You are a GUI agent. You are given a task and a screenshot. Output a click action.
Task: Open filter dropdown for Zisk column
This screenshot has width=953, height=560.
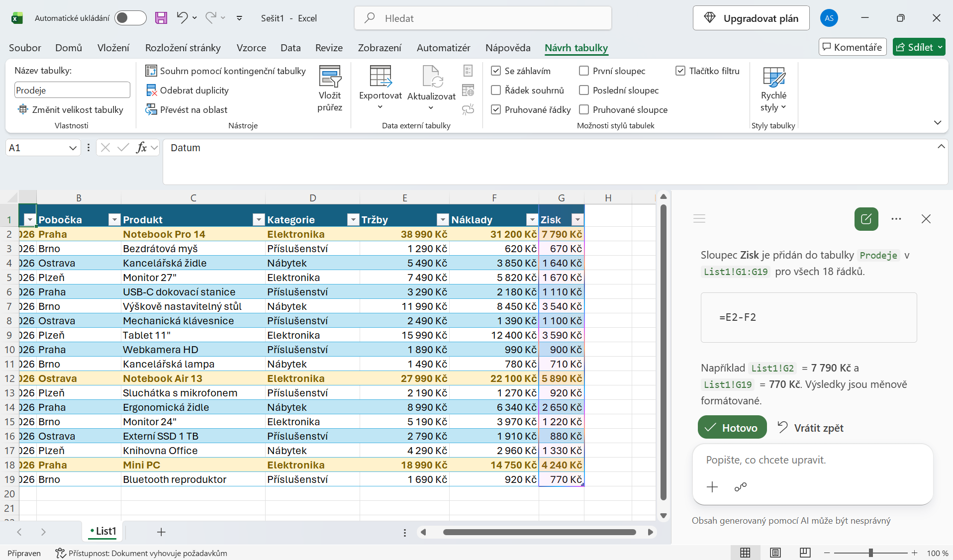pyautogui.click(x=577, y=220)
